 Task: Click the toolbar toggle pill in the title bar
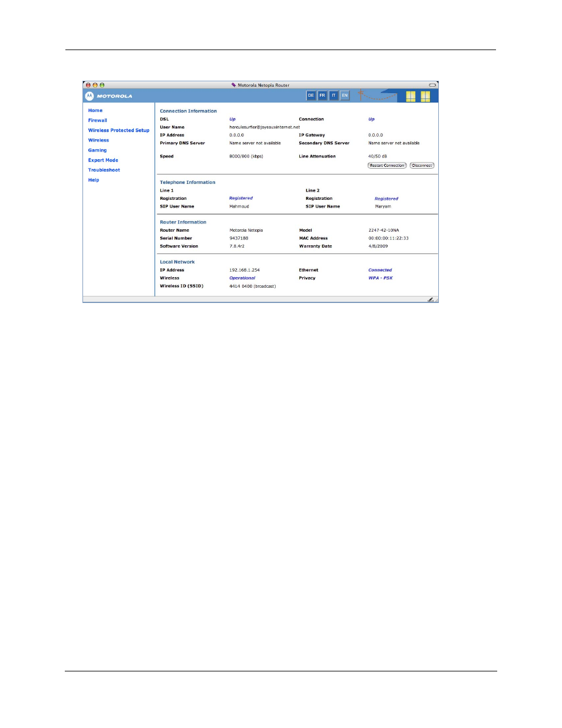click(432, 85)
